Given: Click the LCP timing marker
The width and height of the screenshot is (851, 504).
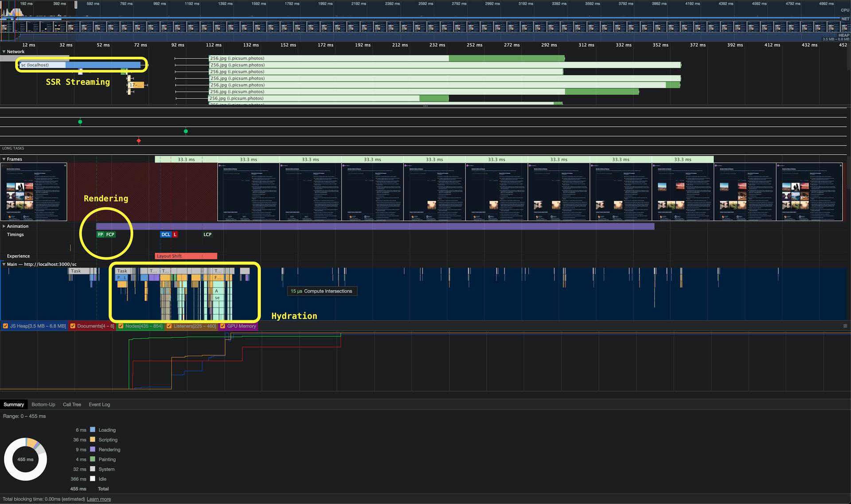Looking at the screenshot, I should (207, 234).
